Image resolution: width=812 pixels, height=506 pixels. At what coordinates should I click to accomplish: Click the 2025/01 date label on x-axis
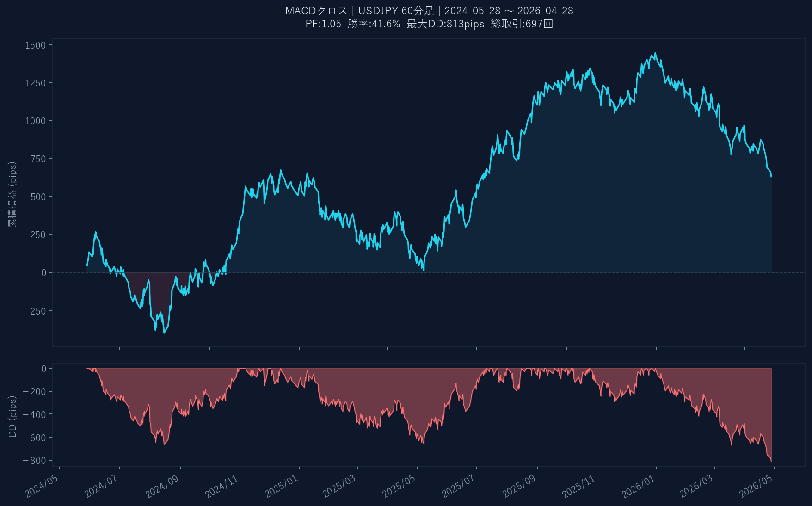(281, 487)
